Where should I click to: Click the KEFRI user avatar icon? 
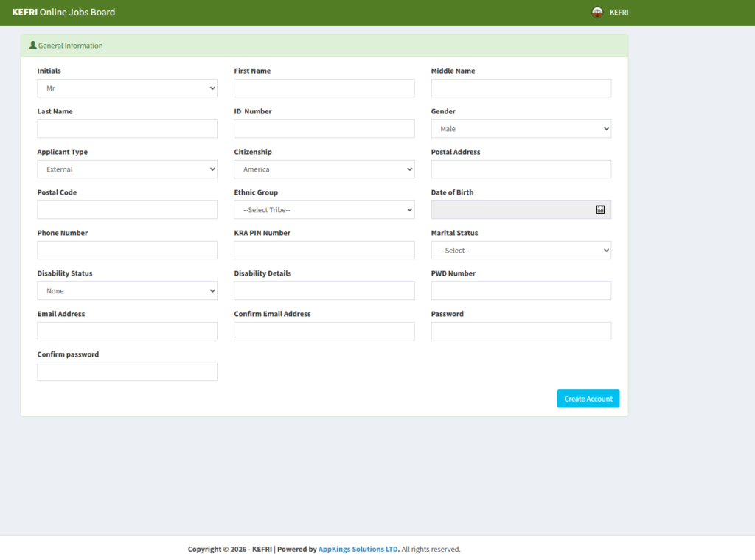[597, 13]
